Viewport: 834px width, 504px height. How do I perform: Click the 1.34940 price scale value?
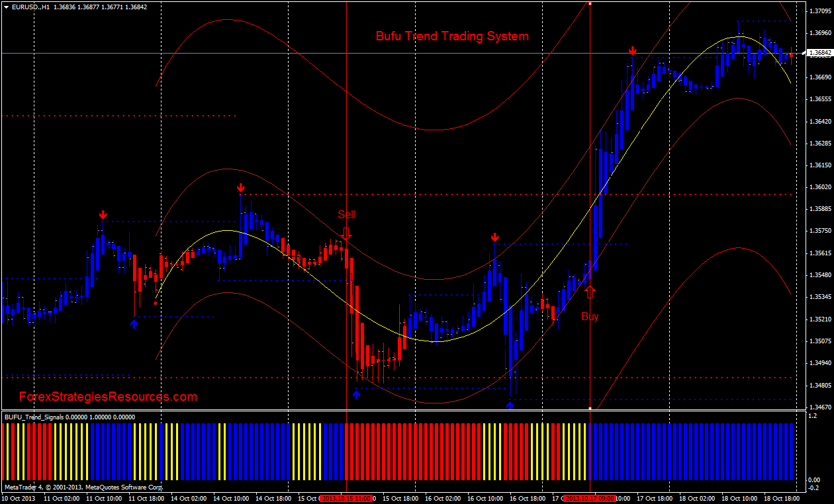[820, 363]
